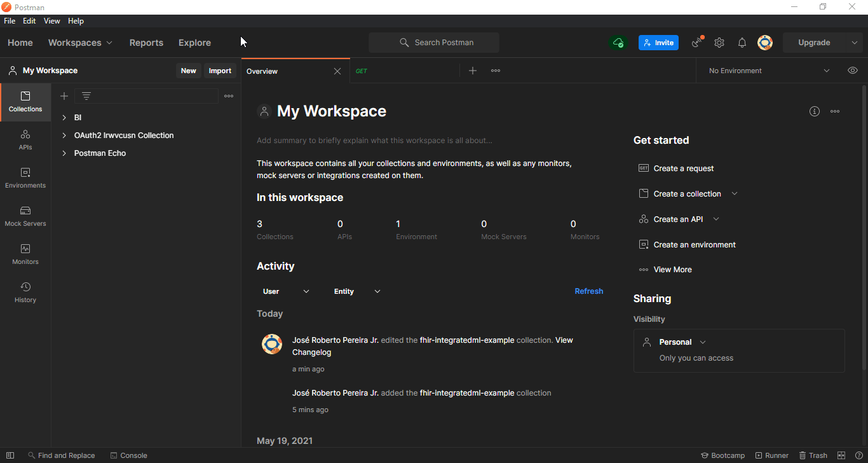
Task: Click View More under Get started
Action: point(665,270)
